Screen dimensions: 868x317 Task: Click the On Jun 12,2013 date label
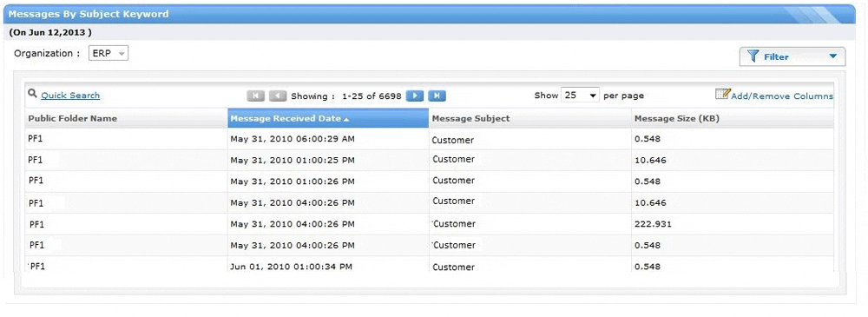50,32
